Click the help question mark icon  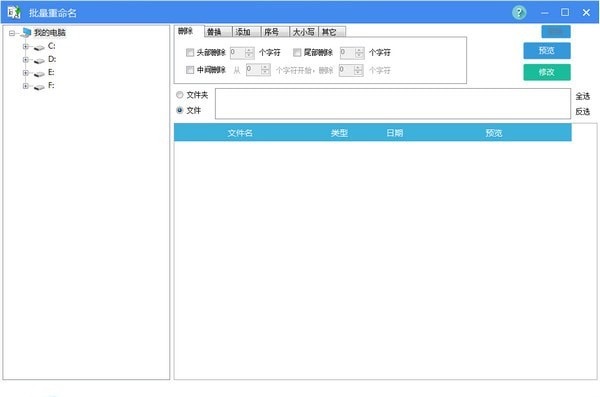(x=519, y=13)
